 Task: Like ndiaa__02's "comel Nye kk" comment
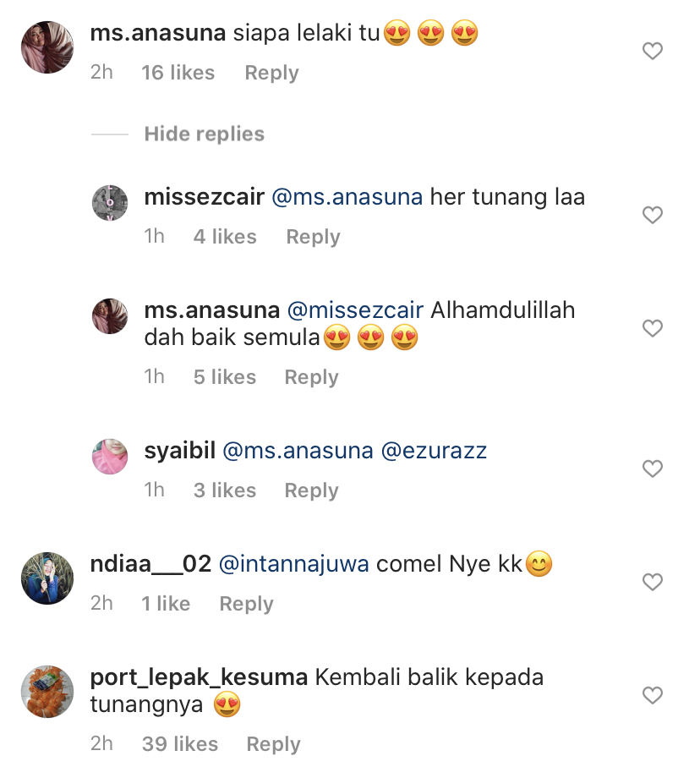[x=653, y=582]
